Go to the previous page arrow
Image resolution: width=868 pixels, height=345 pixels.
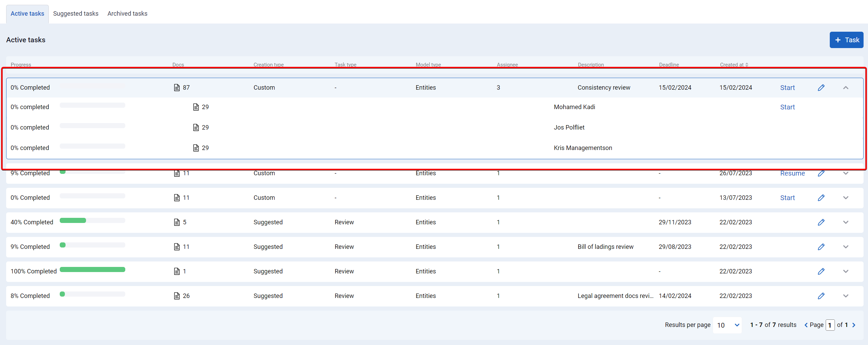(806, 325)
